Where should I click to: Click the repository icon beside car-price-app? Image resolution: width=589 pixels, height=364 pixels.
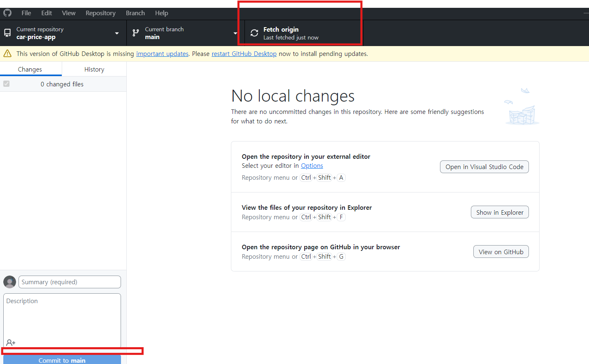(7, 33)
